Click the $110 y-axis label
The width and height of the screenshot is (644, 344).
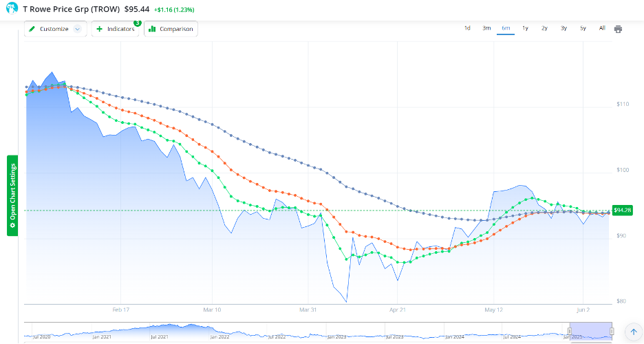(623, 105)
